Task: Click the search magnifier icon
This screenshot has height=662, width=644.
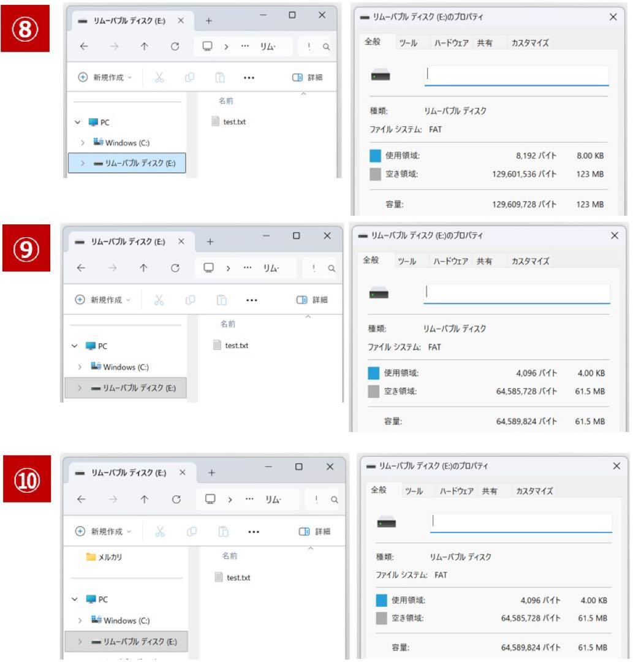Action: 328,45
